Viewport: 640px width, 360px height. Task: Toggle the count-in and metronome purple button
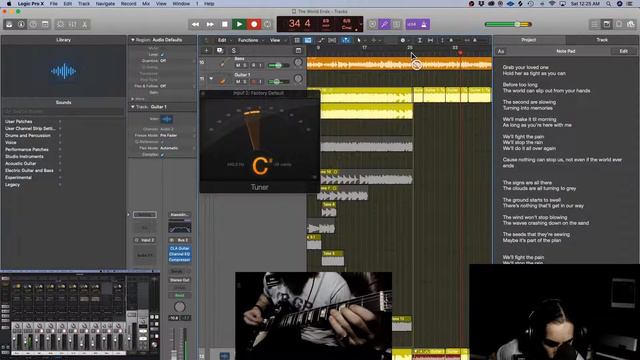[x=418, y=24]
